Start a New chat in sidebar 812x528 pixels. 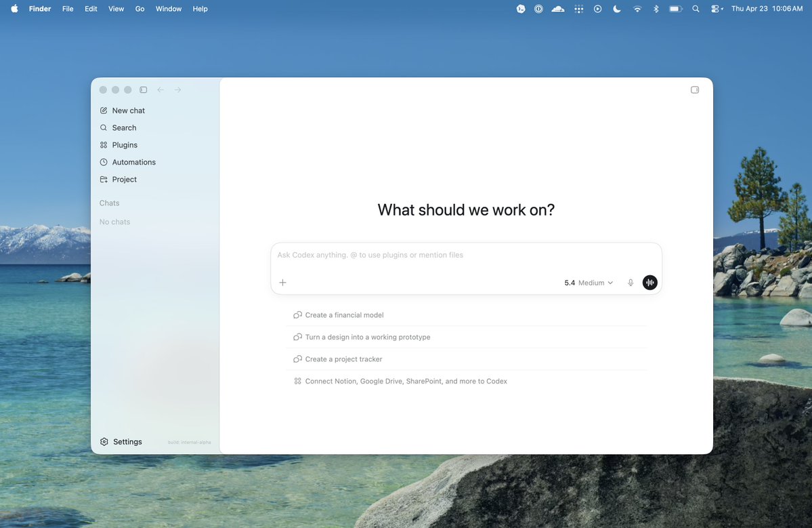tap(122, 110)
